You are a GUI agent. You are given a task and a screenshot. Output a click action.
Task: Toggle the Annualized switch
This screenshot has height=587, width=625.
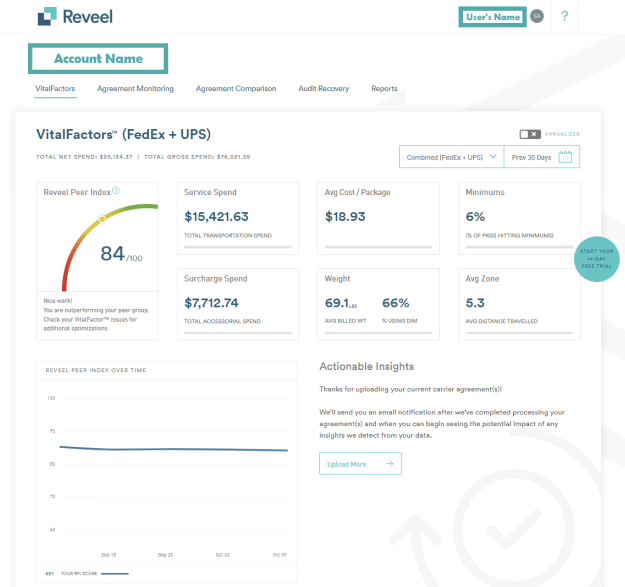coord(530,134)
